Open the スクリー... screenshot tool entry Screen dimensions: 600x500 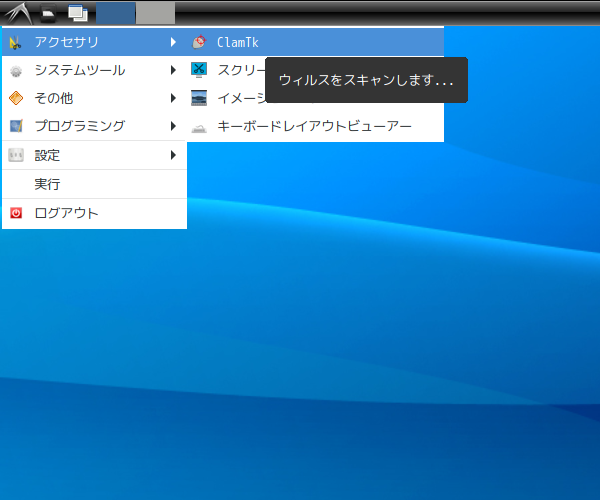pyautogui.click(x=227, y=70)
